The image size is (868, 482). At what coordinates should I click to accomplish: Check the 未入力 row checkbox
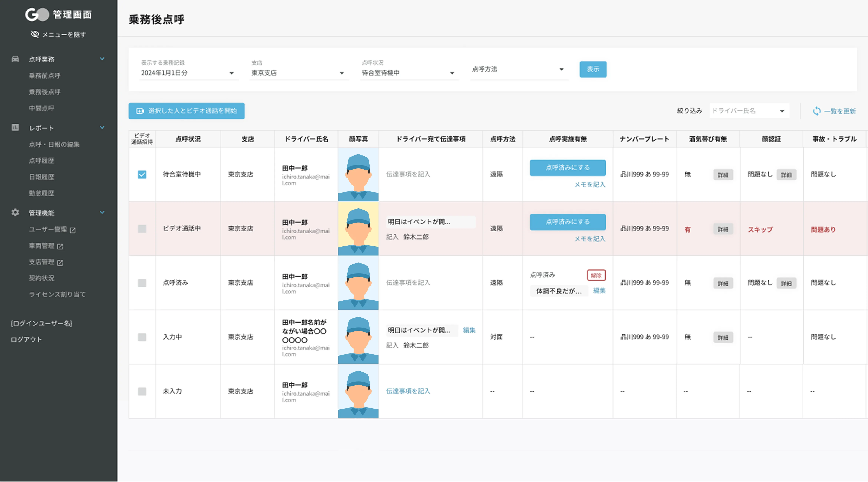click(x=142, y=391)
